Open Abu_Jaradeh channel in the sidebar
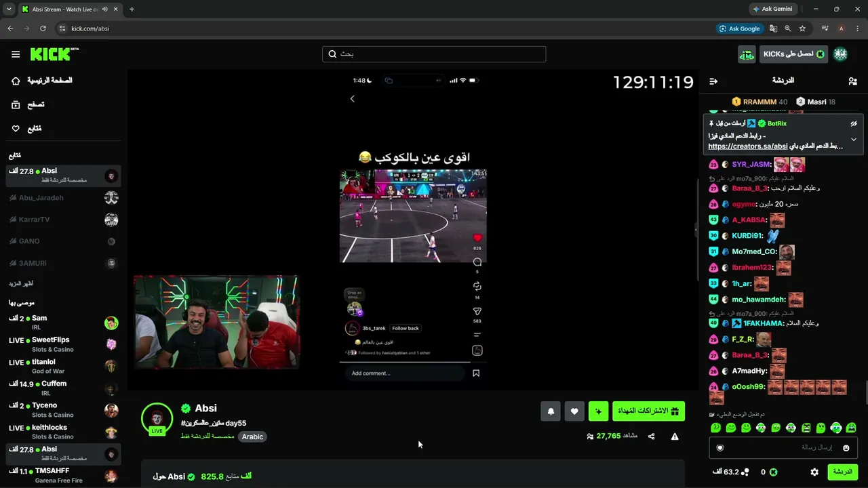This screenshot has height=488, width=868. (x=63, y=198)
